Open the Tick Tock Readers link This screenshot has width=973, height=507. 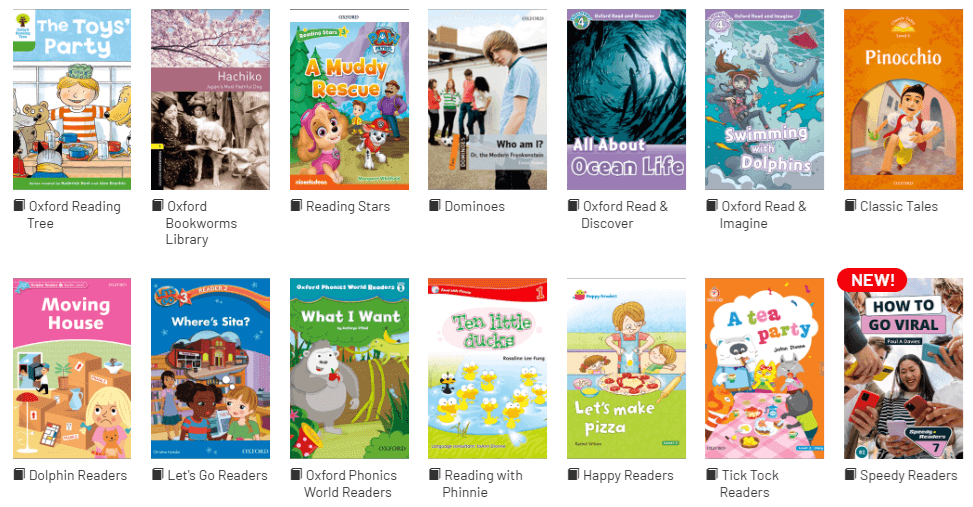(x=749, y=483)
